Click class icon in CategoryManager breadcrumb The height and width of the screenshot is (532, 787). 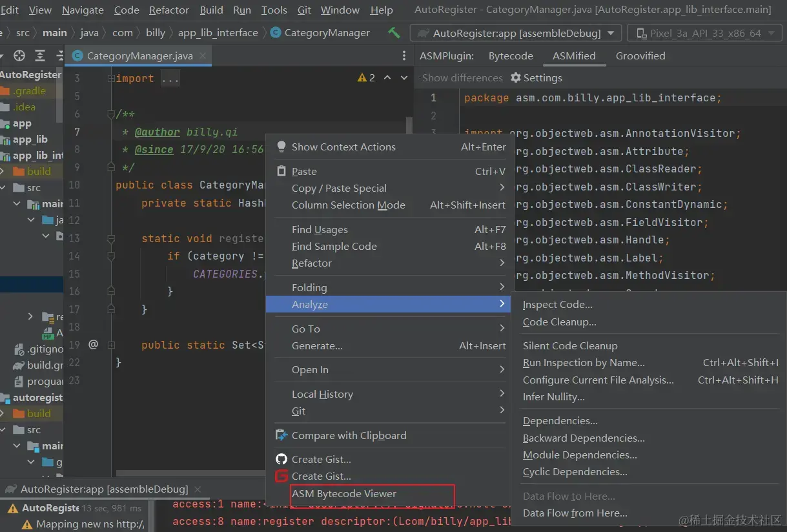[x=276, y=32]
